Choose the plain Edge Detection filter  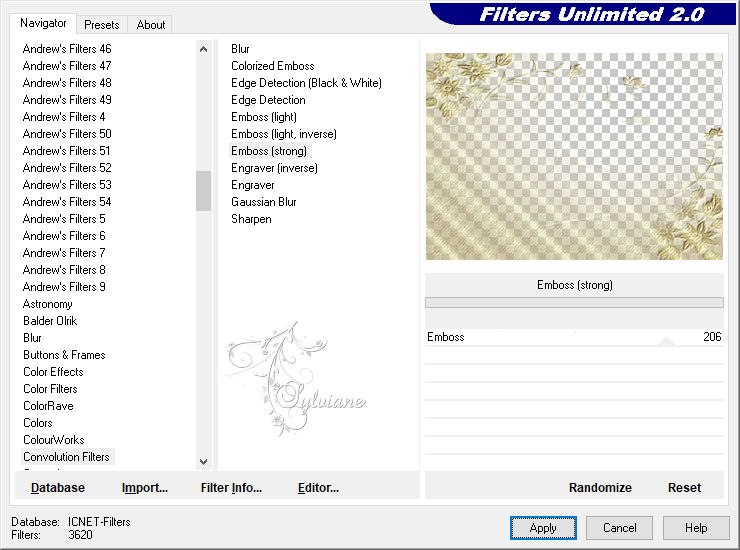pos(268,100)
